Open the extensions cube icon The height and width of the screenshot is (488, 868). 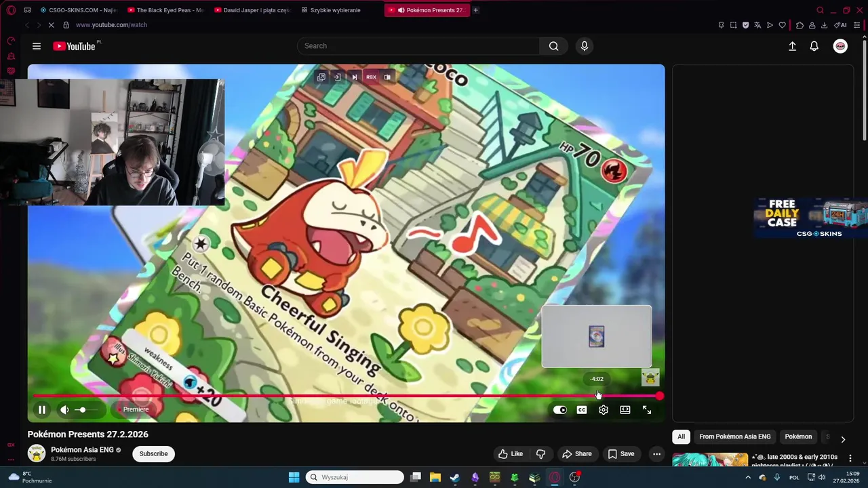click(x=800, y=25)
